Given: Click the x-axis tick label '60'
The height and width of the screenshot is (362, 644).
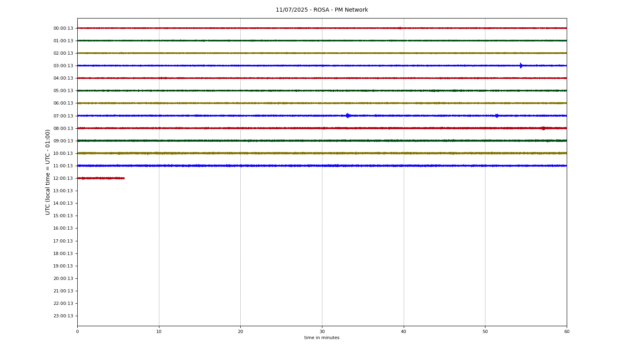Looking at the screenshot, I should [567, 331].
